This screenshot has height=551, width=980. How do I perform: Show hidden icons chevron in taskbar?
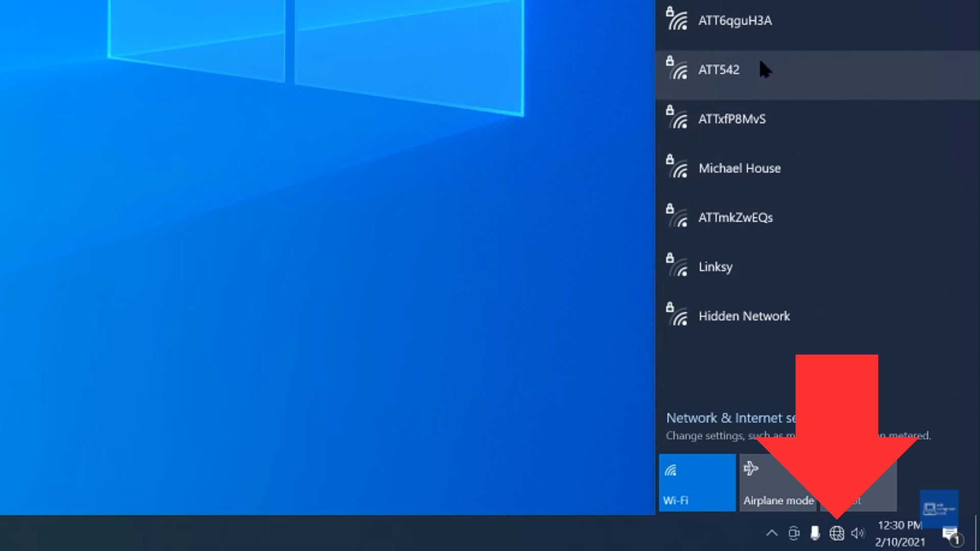coord(772,533)
